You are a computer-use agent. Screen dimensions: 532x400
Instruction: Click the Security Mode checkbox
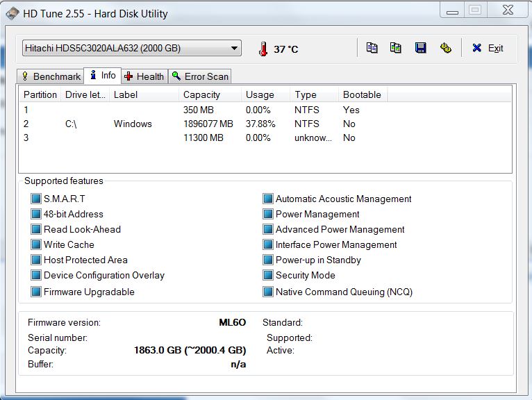(x=267, y=275)
